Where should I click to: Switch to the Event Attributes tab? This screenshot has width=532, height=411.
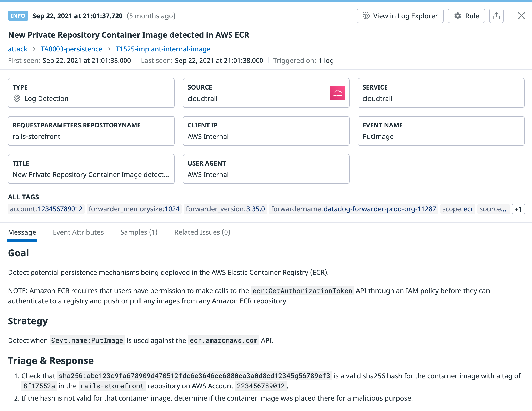(x=78, y=232)
